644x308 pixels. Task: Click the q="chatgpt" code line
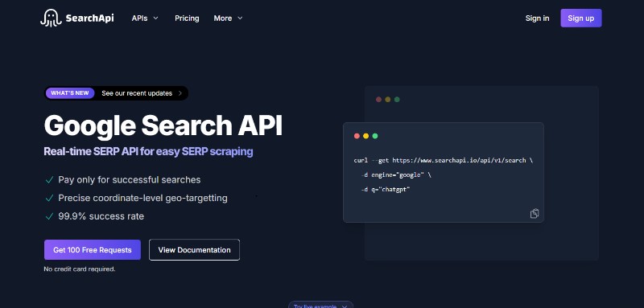pyautogui.click(x=386, y=190)
